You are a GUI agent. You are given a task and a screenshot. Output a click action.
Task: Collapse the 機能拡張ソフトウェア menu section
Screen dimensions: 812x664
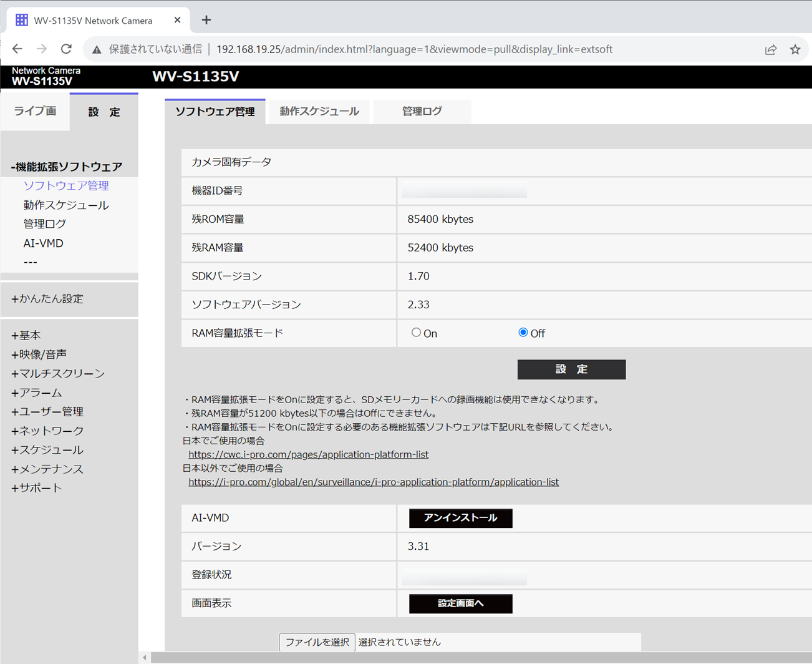tap(67, 167)
